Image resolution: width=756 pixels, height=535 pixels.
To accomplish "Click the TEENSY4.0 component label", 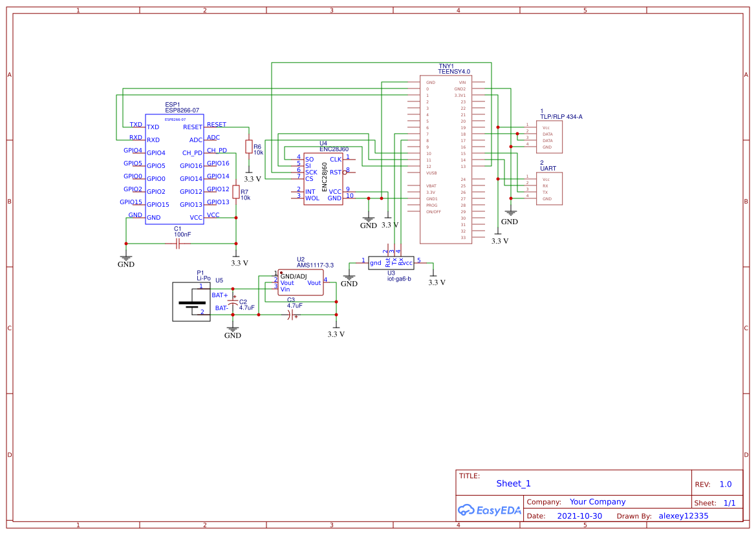I will pos(454,72).
